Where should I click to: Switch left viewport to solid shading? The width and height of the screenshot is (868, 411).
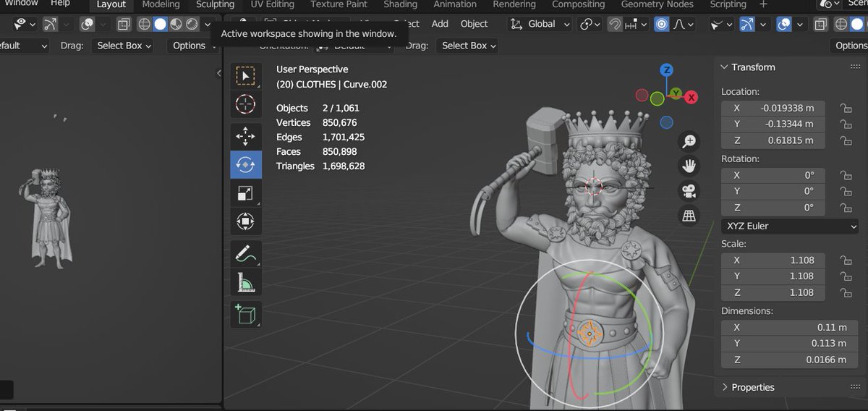(x=160, y=24)
